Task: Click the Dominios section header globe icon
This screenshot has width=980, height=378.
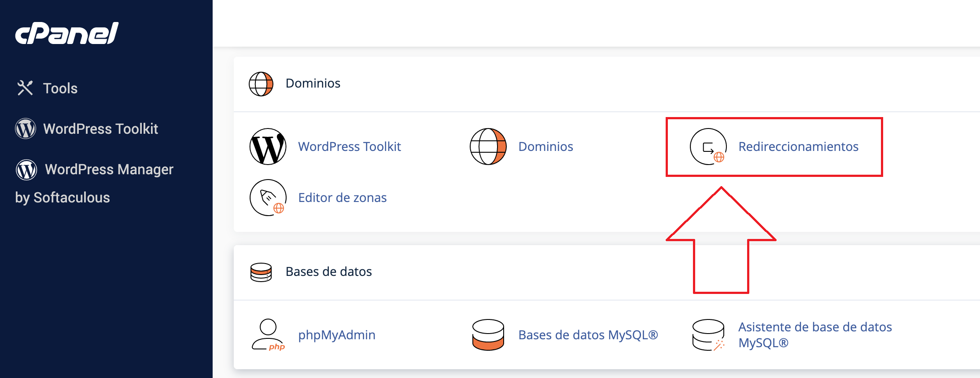Action: pos(261,84)
